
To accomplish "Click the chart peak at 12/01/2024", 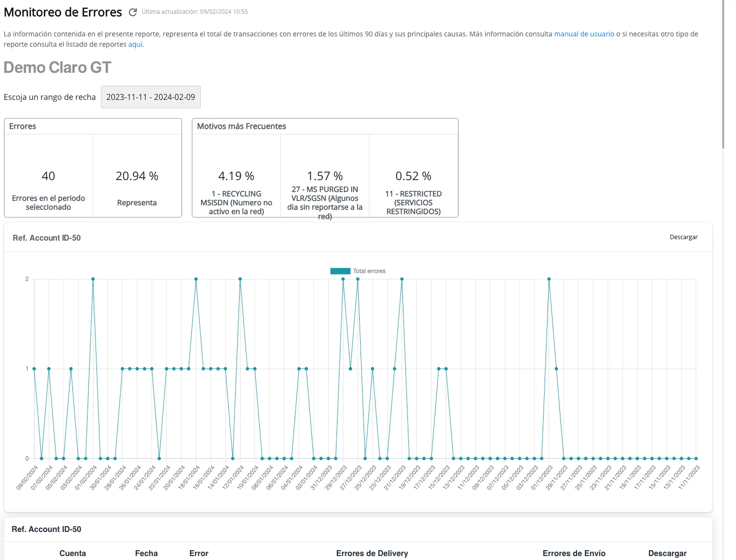I will pyautogui.click(x=240, y=279).
